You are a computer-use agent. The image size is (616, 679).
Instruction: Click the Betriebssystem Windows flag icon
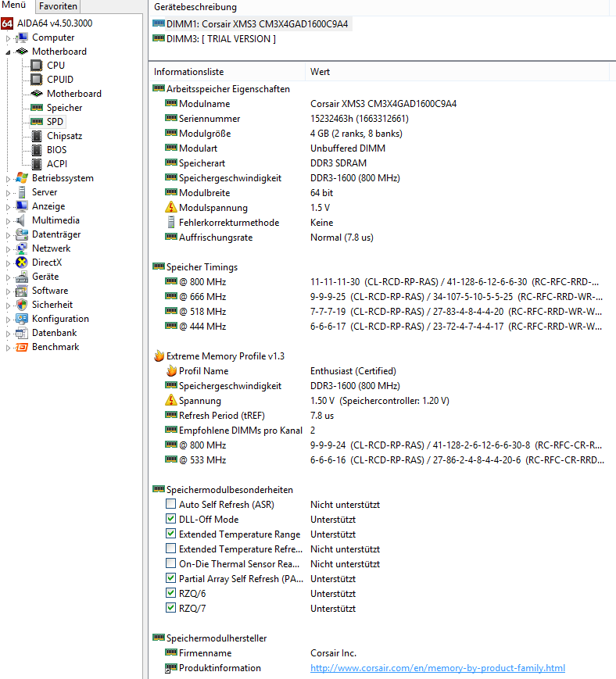(x=22, y=178)
